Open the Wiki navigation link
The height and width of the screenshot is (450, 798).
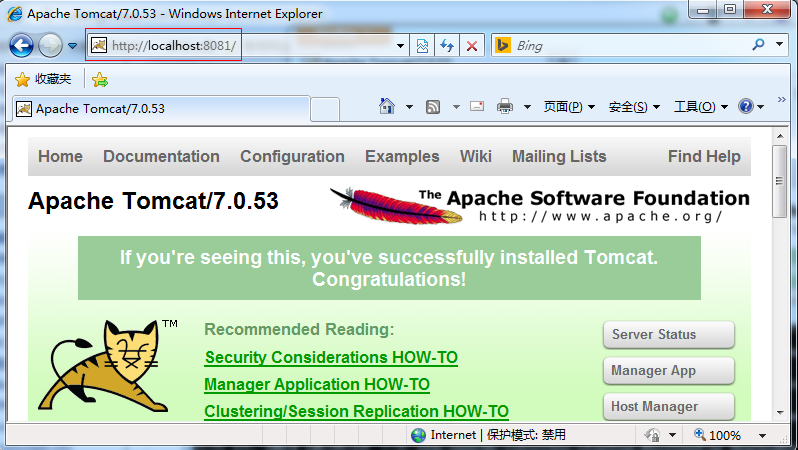[x=475, y=156]
